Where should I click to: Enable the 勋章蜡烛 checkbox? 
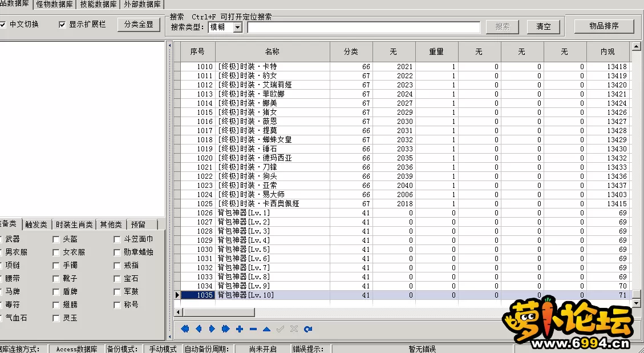tap(117, 252)
